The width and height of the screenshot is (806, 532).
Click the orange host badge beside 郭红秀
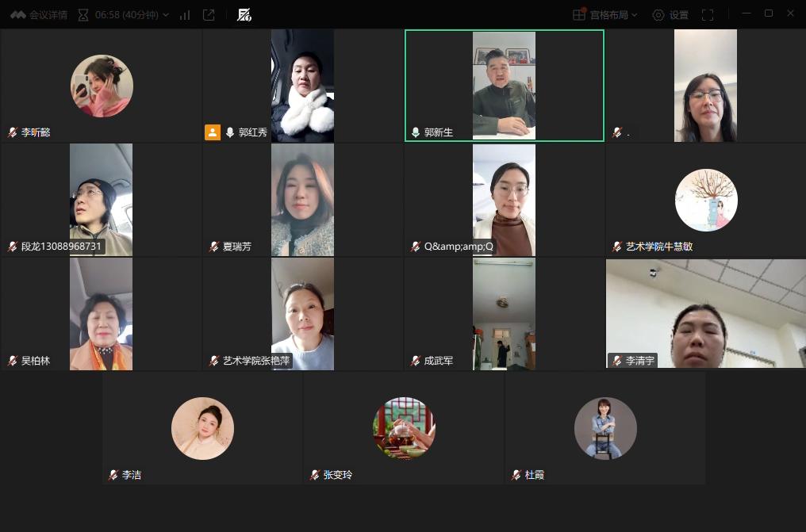(213, 132)
